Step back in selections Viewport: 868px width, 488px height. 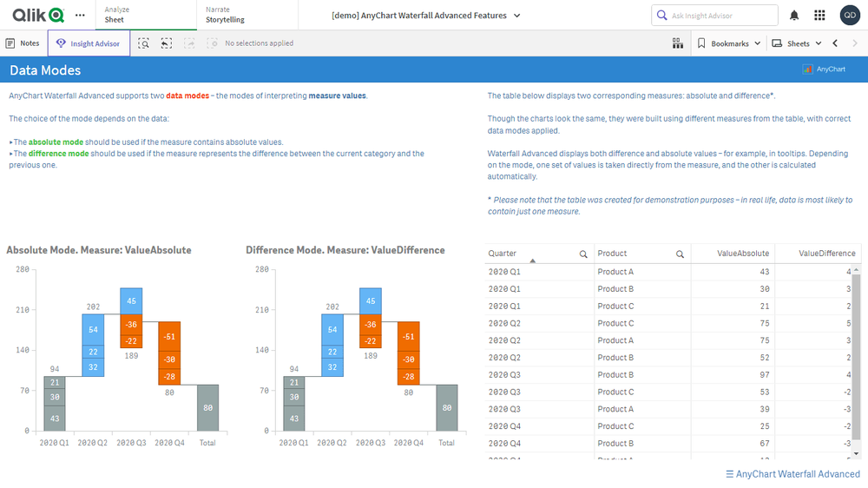pos(166,43)
